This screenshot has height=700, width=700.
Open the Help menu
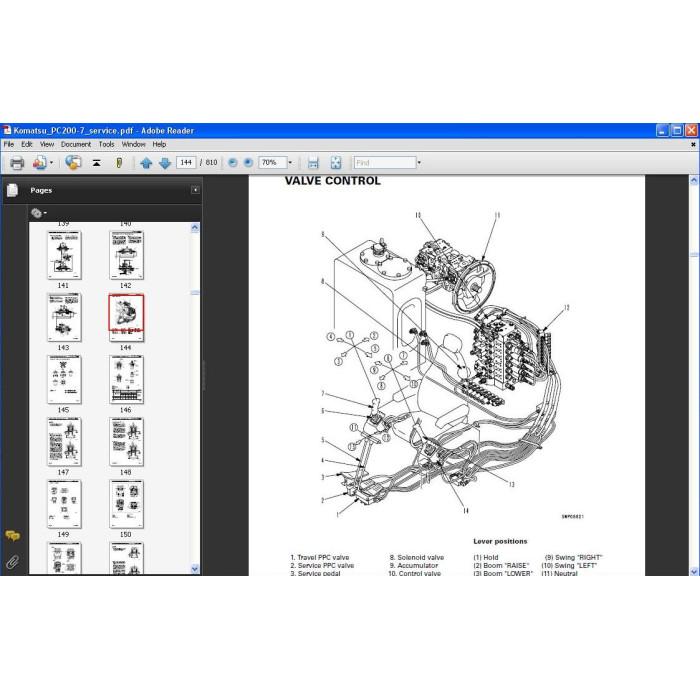[159, 144]
